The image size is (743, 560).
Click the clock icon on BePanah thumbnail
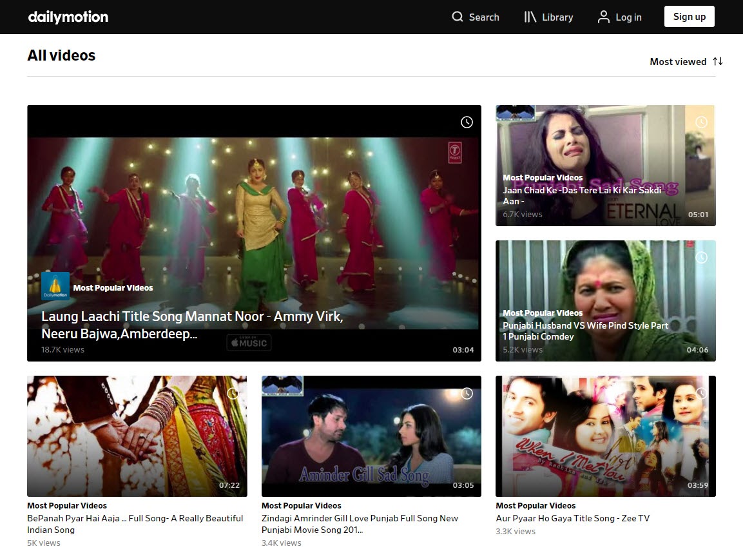click(x=232, y=392)
